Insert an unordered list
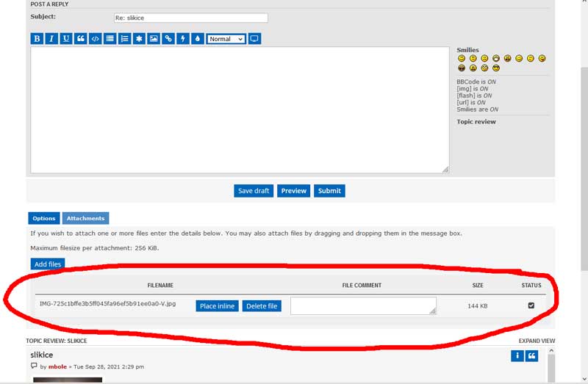The width and height of the screenshot is (588, 384). (110, 39)
